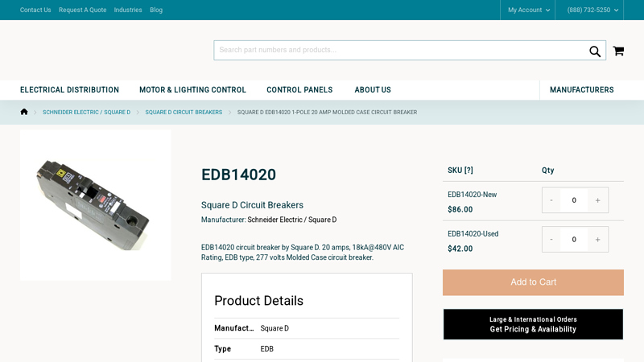Expand the (888) 732-5250 phone dropdown
Viewport: 644px width, 362px height.
pyautogui.click(x=592, y=10)
